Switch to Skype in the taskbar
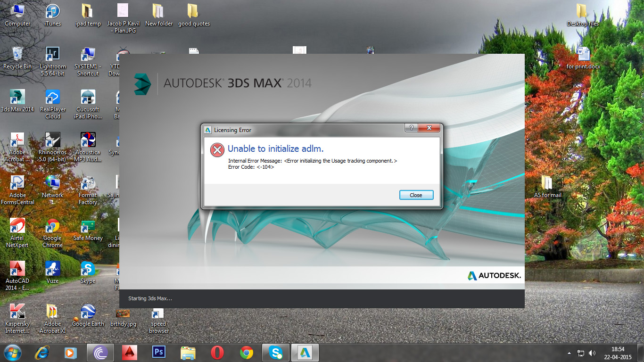The image size is (644, 362). click(x=276, y=353)
